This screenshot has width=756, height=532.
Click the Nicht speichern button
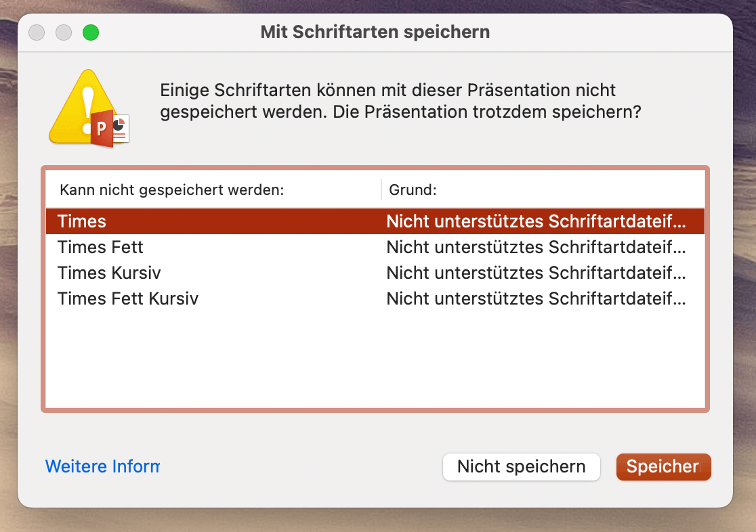(x=521, y=466)
